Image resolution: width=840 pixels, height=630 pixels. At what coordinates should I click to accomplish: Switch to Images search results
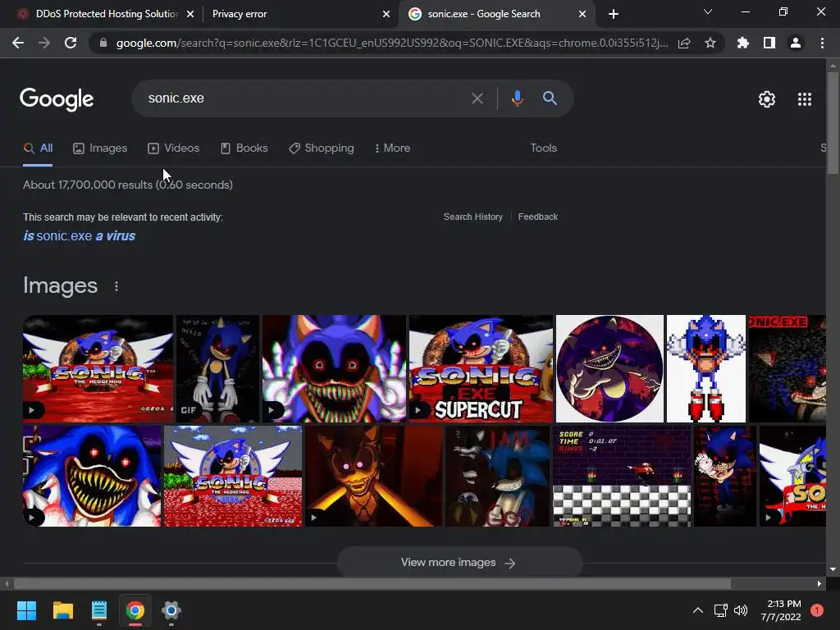[x=100, y=148]
